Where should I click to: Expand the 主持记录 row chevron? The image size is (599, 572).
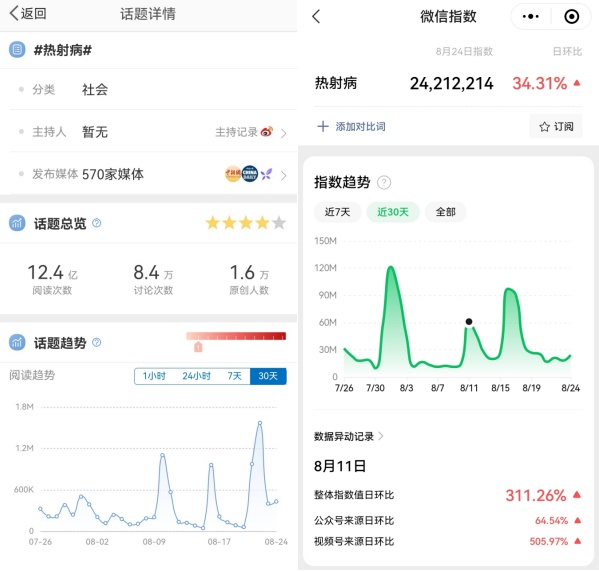(283, 133)
